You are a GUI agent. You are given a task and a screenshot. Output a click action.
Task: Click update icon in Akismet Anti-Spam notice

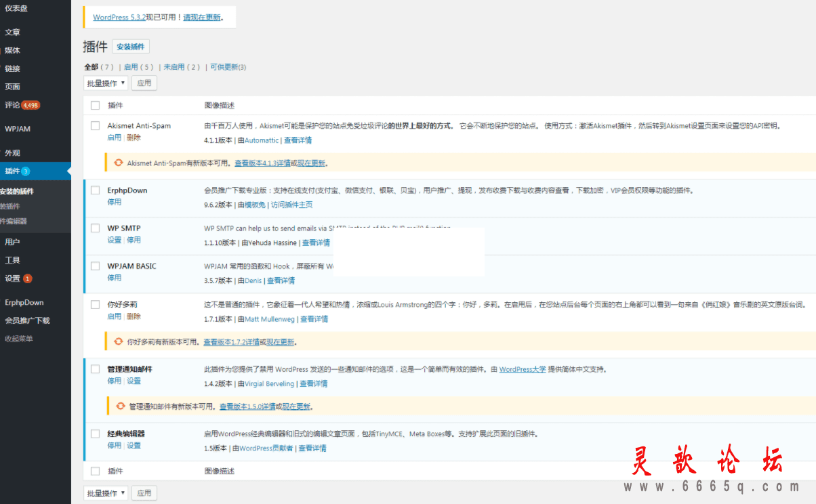[118, 163]
